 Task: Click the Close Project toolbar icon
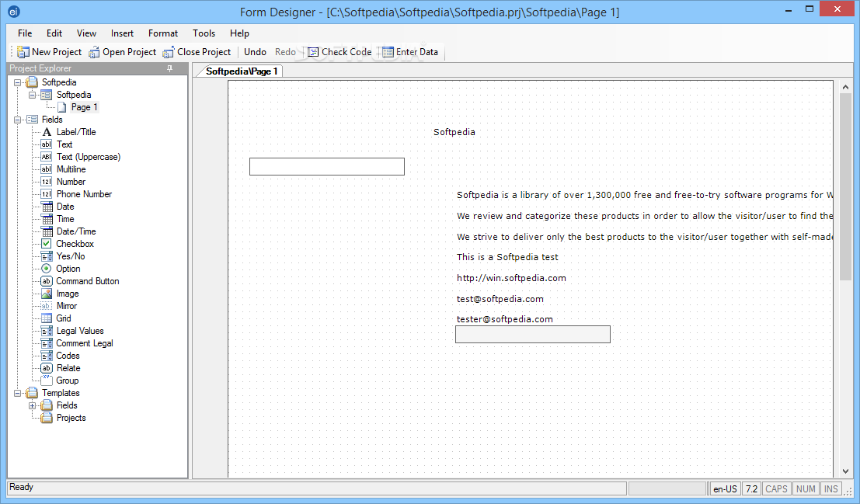(x=169, y=52)
